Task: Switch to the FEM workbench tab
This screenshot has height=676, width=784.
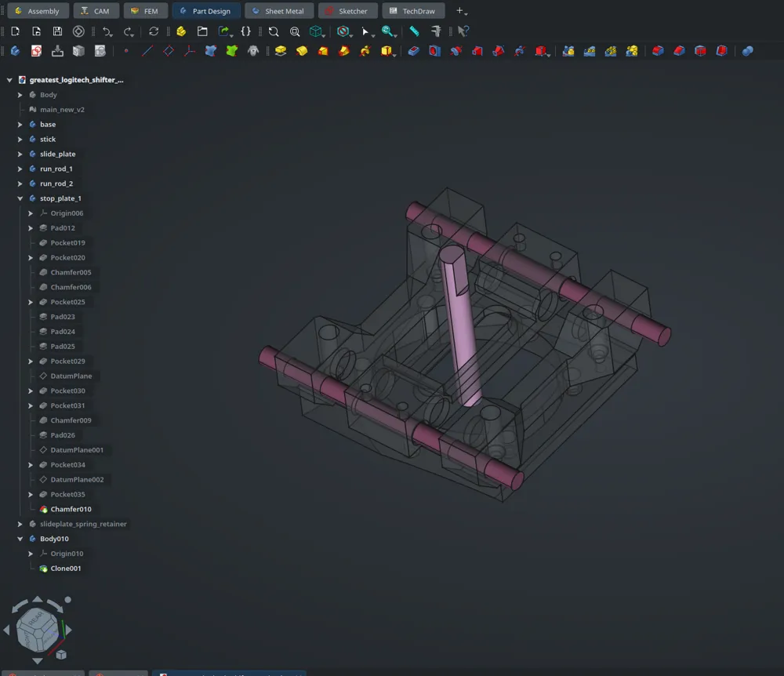Action: coord(146,10)
